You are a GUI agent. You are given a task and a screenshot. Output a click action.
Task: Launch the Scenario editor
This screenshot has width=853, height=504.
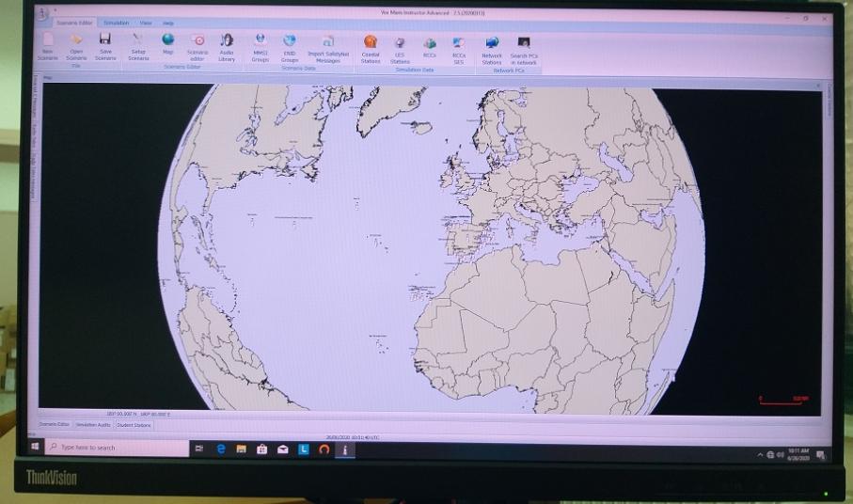(197, 41)
